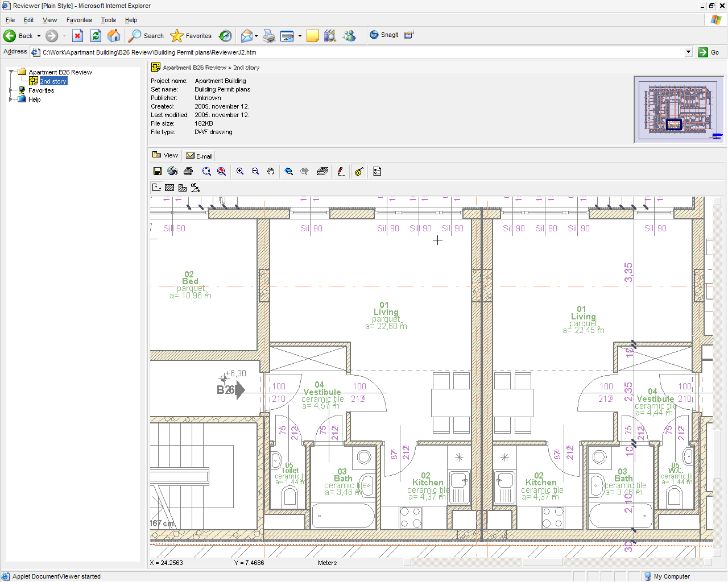The image size is (728, 582).
Task: Select the Zoom In magnifier tool
Action: click(x=240, y=171)
